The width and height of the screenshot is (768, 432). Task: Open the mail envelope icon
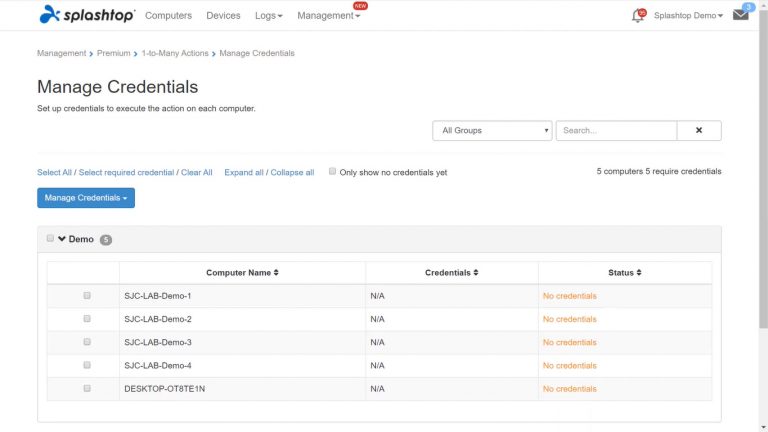(741, 15)
